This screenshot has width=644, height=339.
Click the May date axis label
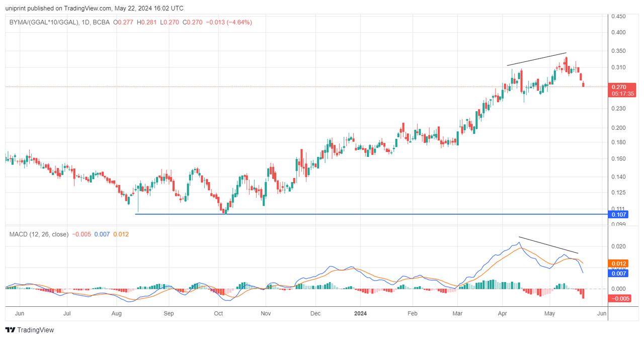(550, 313)
